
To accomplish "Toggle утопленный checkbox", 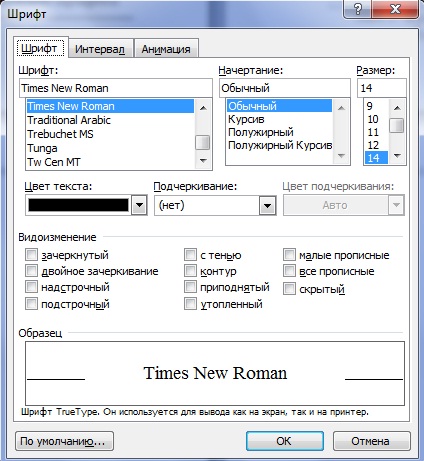I will coord(190,304).
